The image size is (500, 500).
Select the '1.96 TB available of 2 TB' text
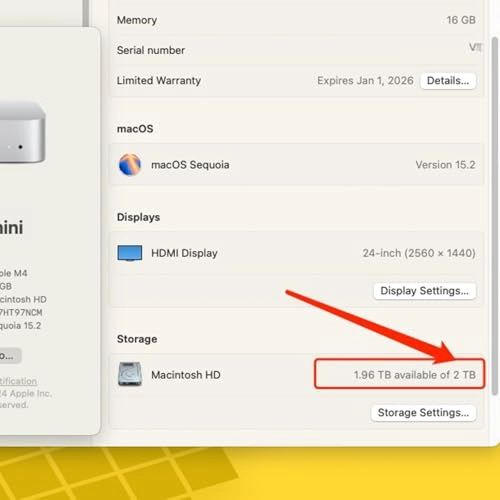click(415, 375)
